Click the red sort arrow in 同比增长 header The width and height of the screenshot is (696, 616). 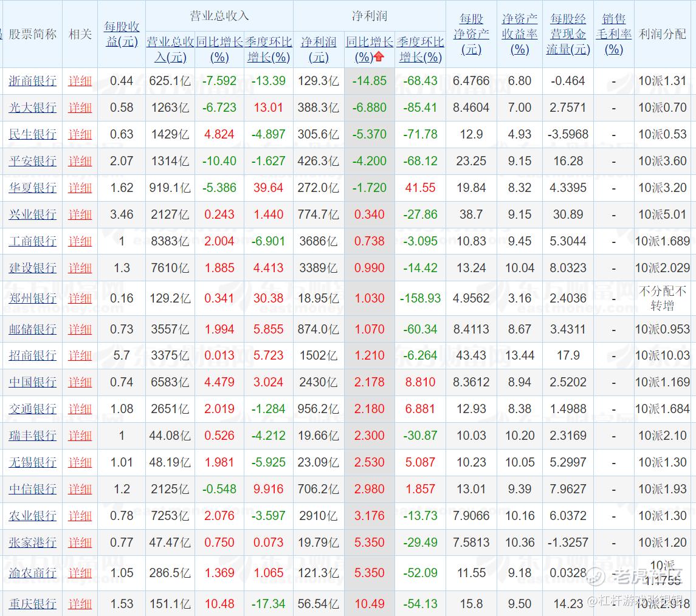pos(379,56)
